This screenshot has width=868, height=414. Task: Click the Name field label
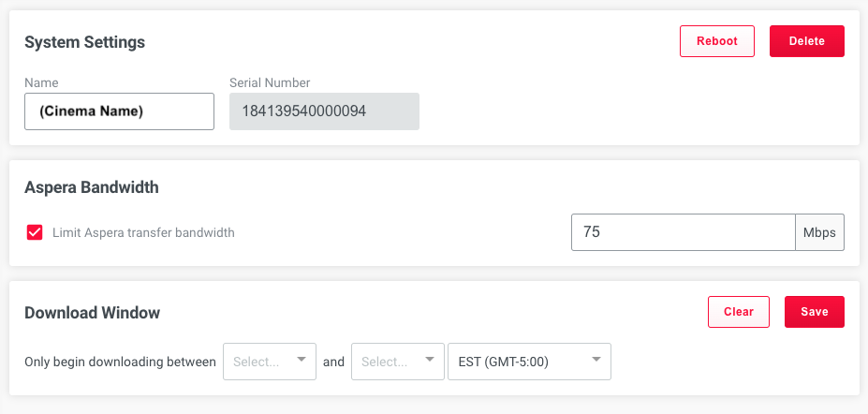[41, 82]
